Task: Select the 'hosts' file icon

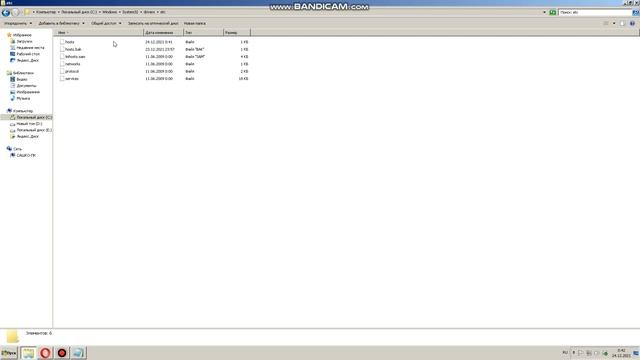Action: [x=62, y=42]
